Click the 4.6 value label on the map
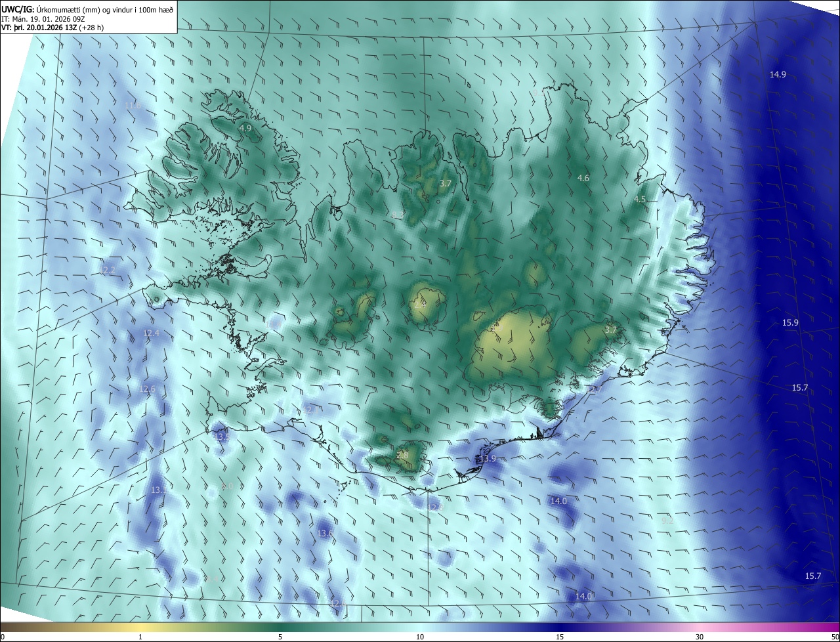The image size is (840, 642). pos(583,179)
